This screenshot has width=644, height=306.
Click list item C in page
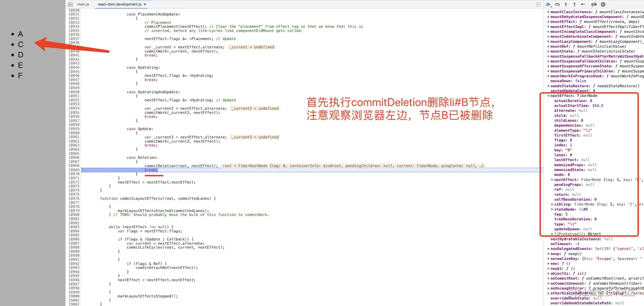[20, 44]
